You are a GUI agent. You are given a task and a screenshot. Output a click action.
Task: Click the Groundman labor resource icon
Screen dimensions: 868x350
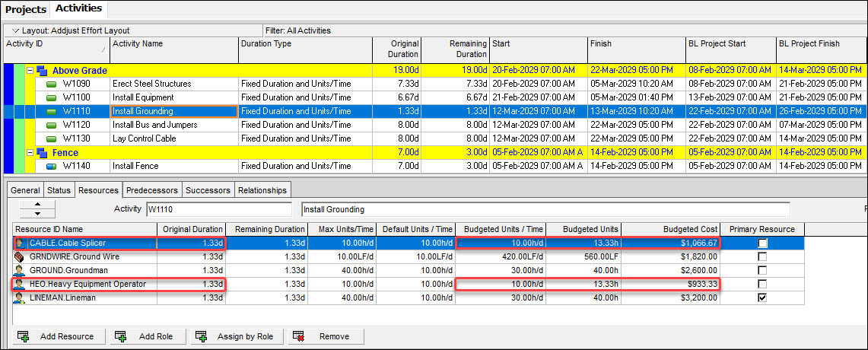click(x=20, y=271)
